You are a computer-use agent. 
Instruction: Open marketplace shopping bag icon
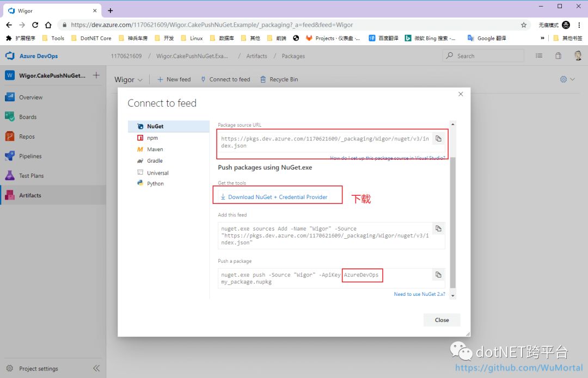point(559,56)
